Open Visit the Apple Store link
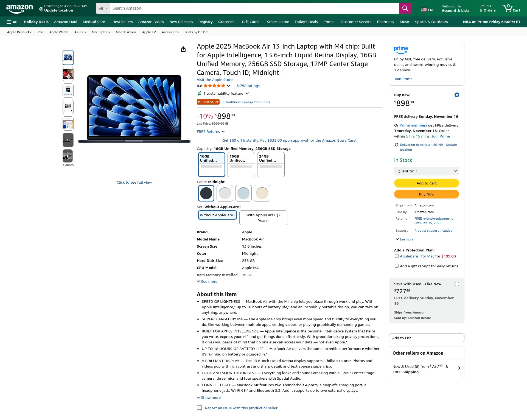Image resolution: width=527 pixels, height=420 pixels. pos(215,80)
